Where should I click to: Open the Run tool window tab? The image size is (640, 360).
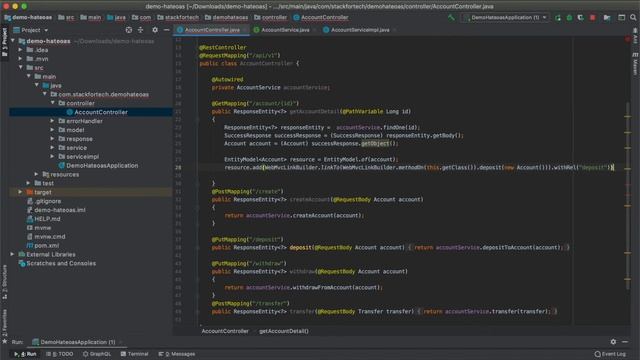point(26,354)
